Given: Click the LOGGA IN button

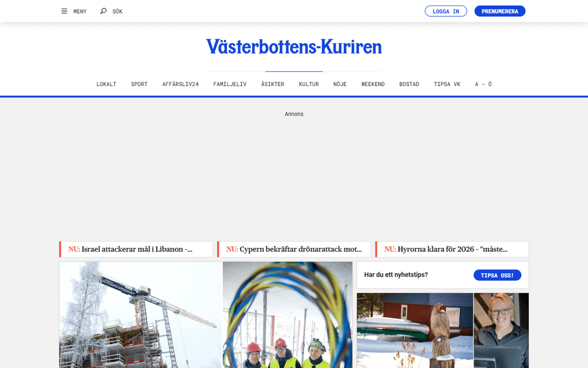Looking at the screenshot, I should click(x=446, y=11).
